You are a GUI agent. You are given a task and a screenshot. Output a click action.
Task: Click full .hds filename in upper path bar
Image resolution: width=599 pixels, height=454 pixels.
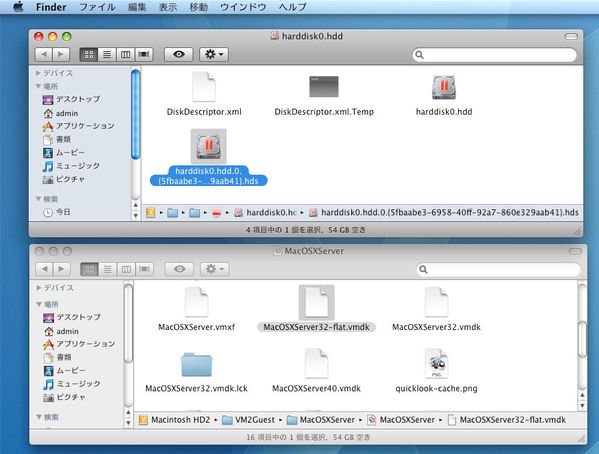tap(444, 212)
